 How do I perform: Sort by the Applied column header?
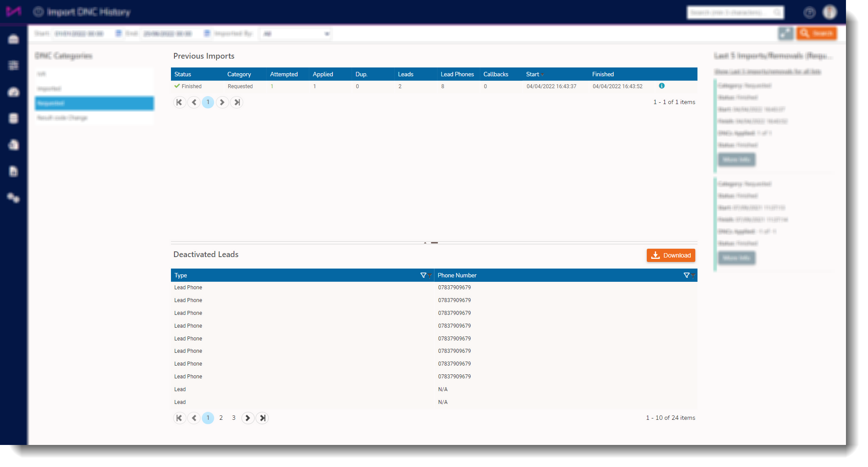coord(323,74)
